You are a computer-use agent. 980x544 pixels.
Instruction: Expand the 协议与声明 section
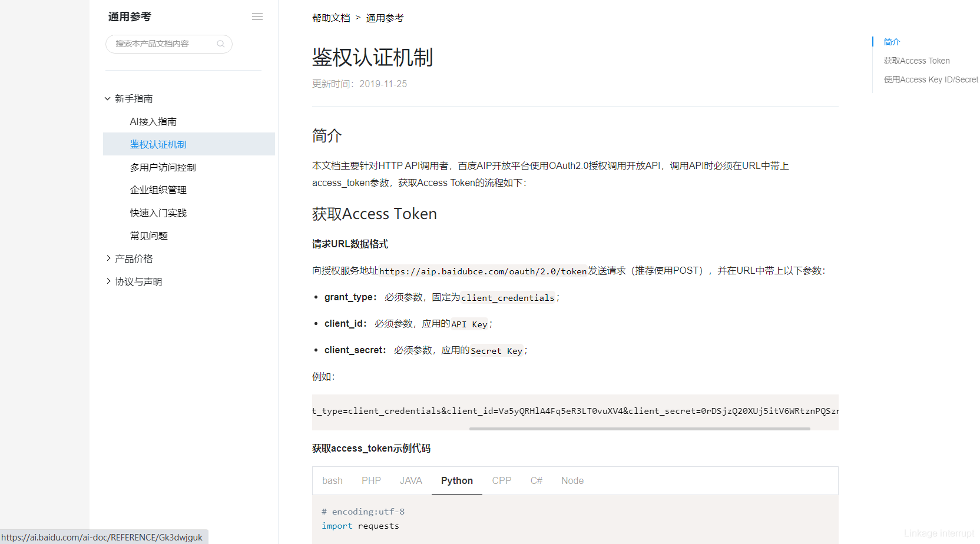pos(138,281)
